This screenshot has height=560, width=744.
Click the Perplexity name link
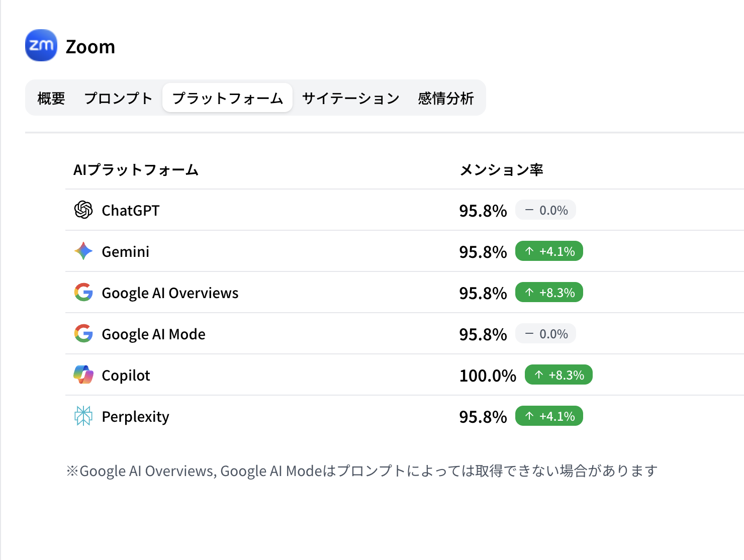tap(135, 416)
